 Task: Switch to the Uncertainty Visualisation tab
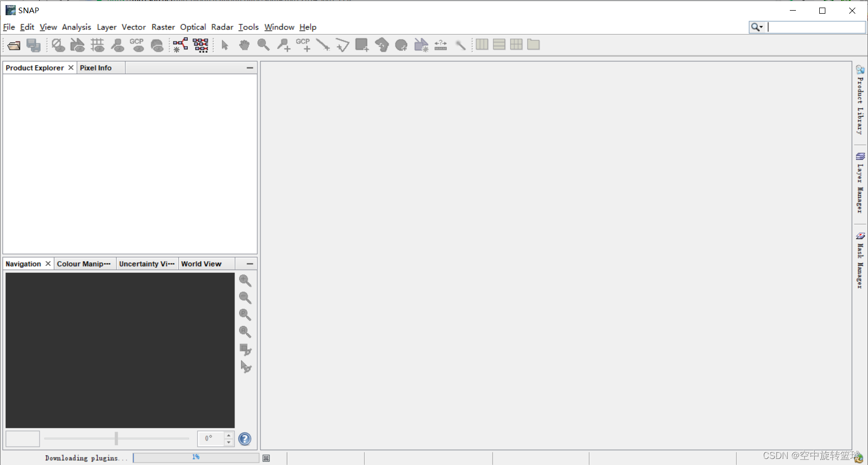pos(147,264)
